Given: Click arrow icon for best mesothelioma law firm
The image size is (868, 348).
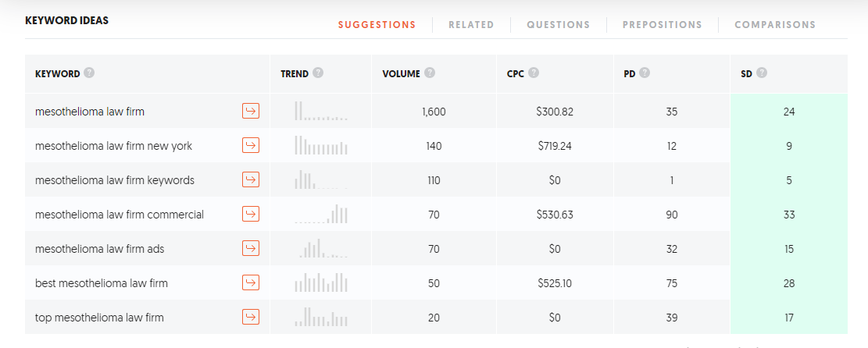Looking at the screenshot, I should click(250, 282).
